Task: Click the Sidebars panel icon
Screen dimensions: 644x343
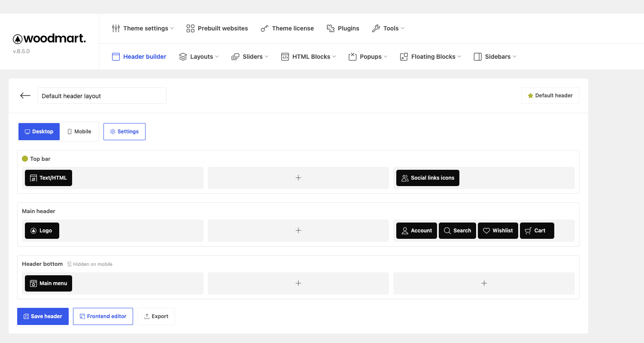Action: tap(478, 57)
